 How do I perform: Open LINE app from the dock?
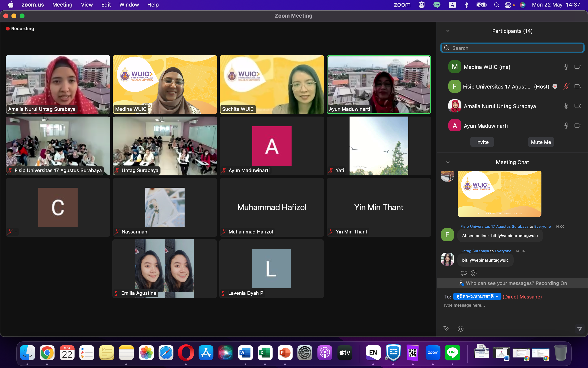tap(452, 352)
